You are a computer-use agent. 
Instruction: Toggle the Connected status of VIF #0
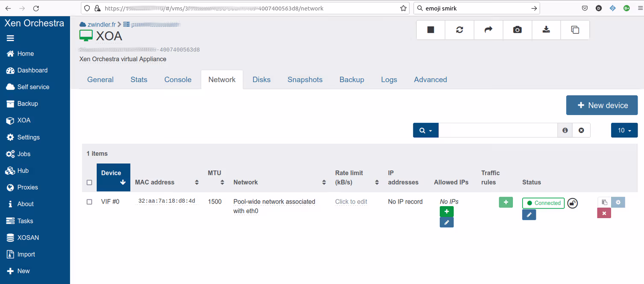(543, 203)
